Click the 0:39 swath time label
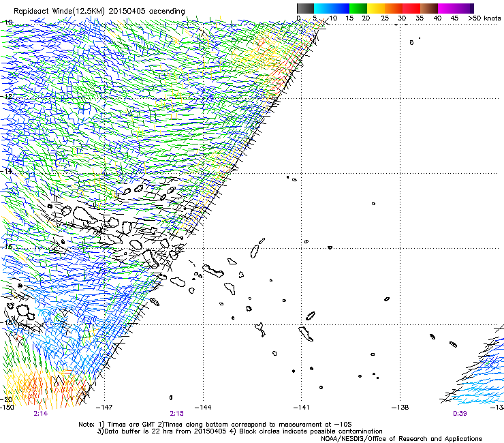 click(460, 414)
